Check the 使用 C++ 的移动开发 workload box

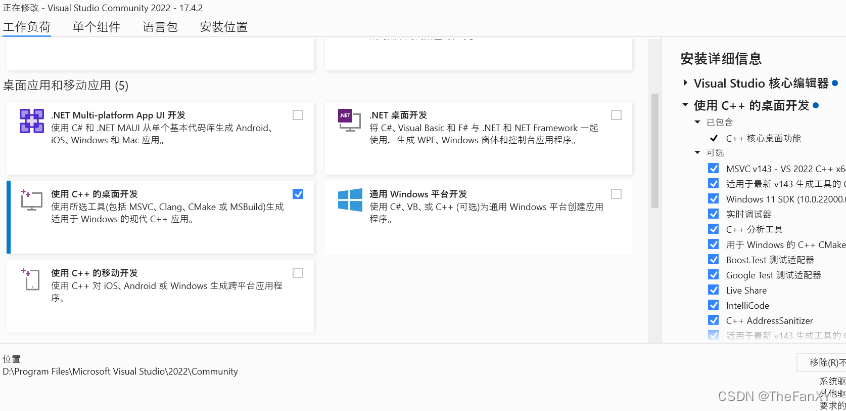coord(298,273)
